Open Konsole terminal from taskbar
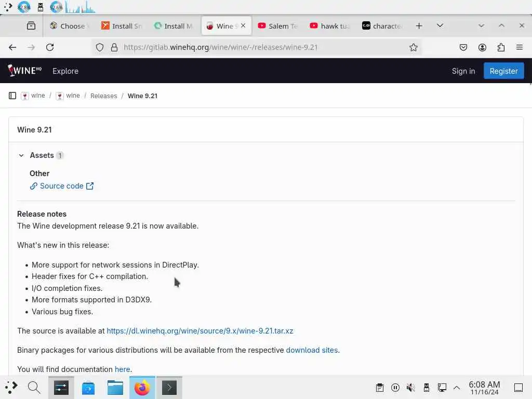532x399 pixels. click(x=169, y=388)
